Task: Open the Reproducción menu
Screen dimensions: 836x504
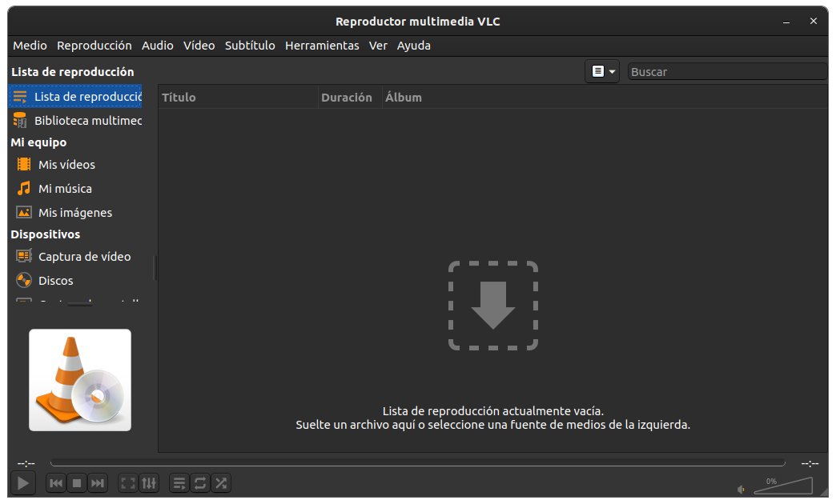Action: point(94,46)
